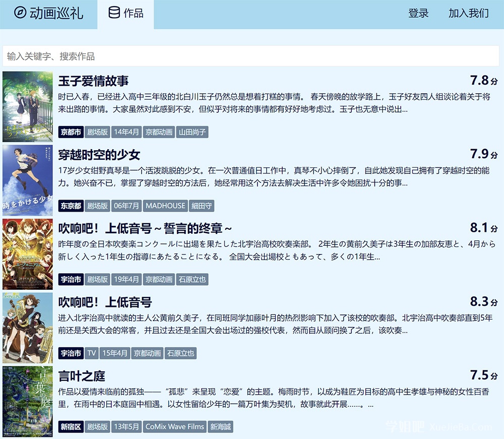Open the 吹响吧！上低音号 TV poster thumbnail
504x439 pixels.
28,328
